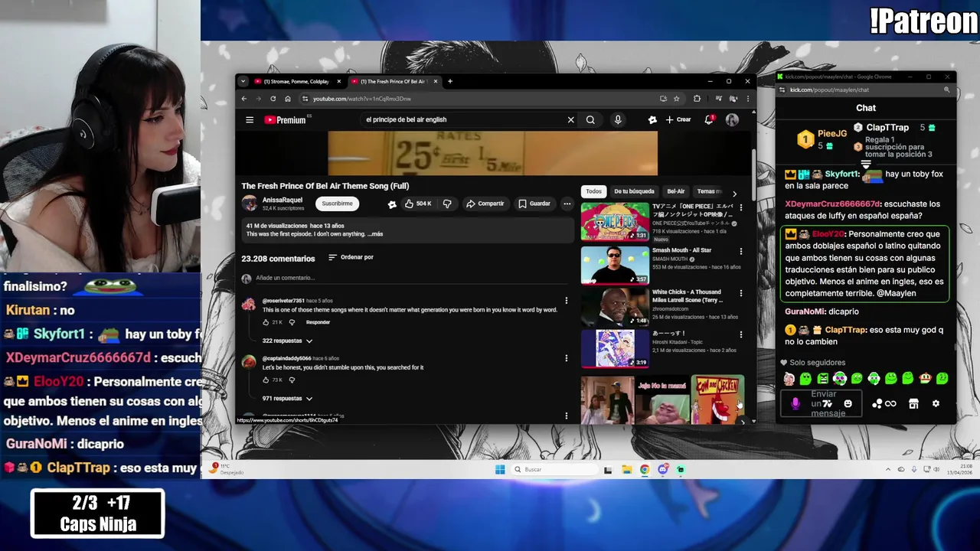Go back in YouTube browser window
Image resolution: width=980 pixels, height=551 pixels.
click(244, 99)
